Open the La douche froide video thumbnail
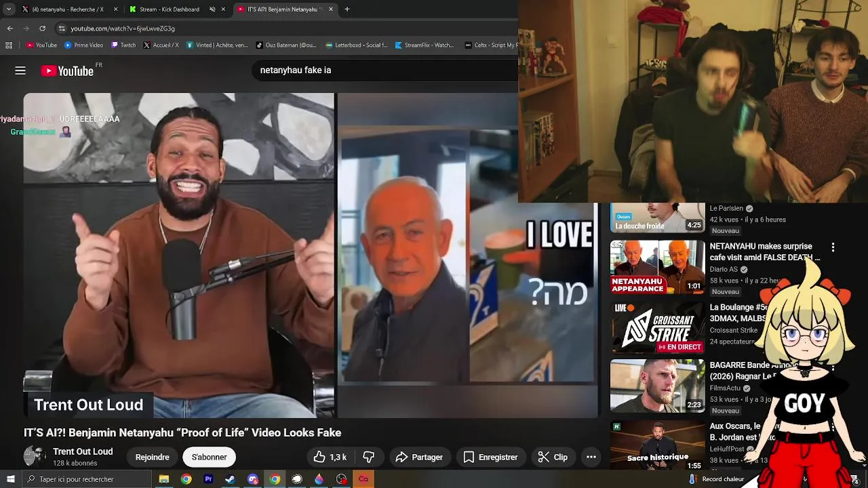Screen dimensions: 868x488 point(657,218)
